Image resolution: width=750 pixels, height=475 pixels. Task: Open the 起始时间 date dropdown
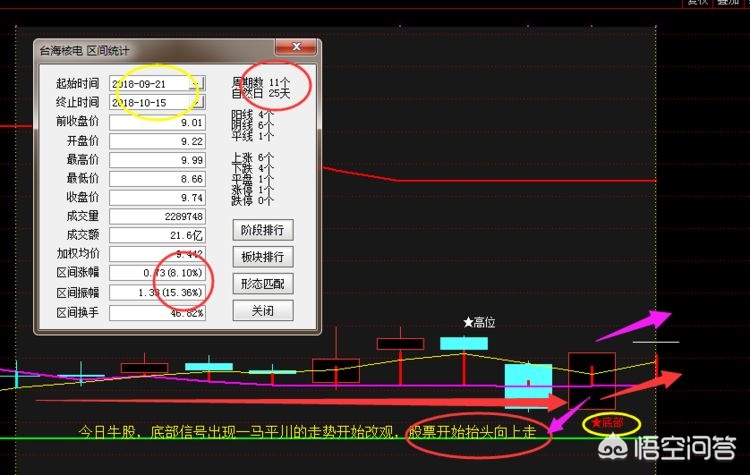pyautogui.click(x=197, y=83)
